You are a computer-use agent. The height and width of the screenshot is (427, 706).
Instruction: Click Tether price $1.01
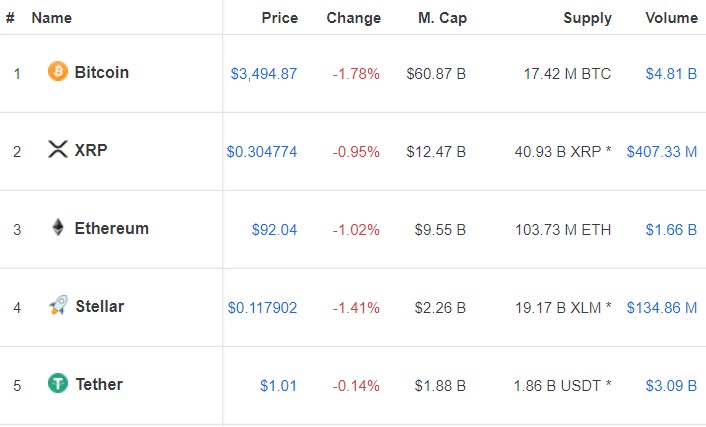pyautogui.click(x=278, y=386)
